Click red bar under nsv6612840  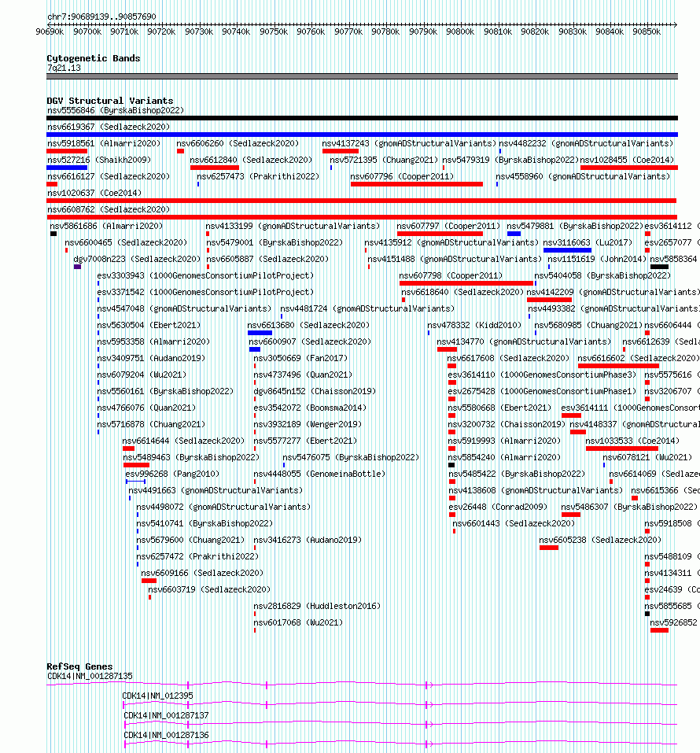coord(215,168)
